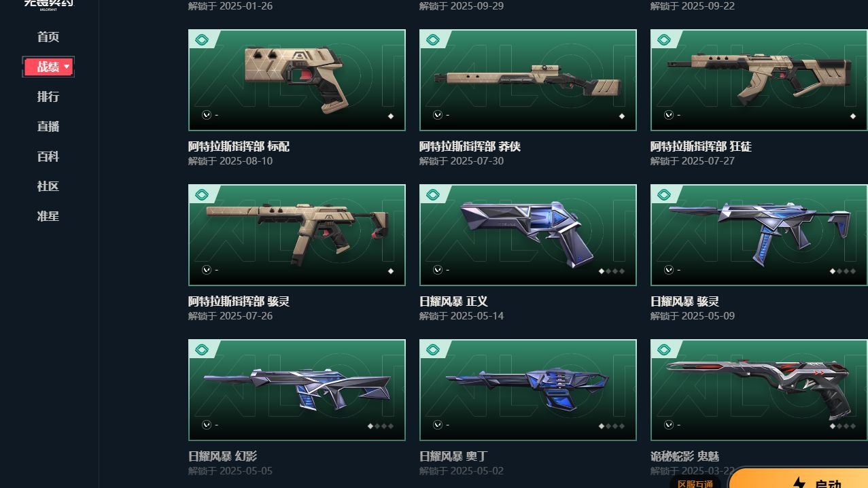
Task: Click round chevron icon on 日耀风暴 奥丁 card
Action: coord(438,425)
